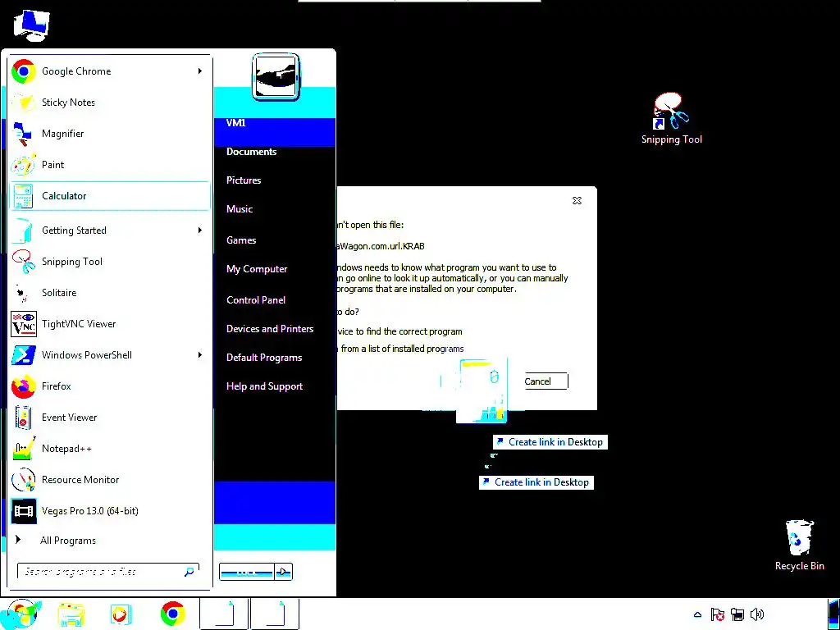Image resolution: width=840 pixels, height=630 pixels.
Task: Click the user account picture in Start menu
Action: (276, 77)
